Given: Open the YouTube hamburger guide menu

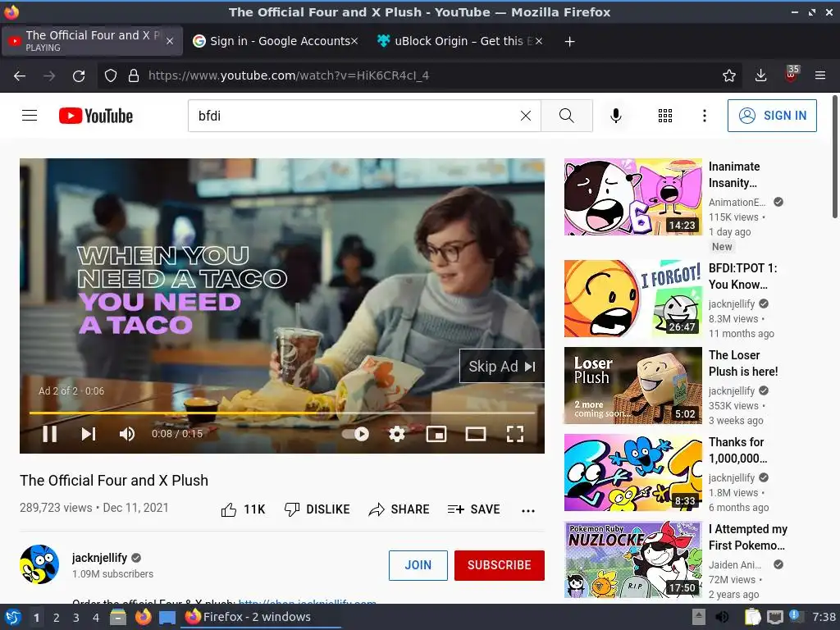Looking at the screenshot, I should 30,116.
